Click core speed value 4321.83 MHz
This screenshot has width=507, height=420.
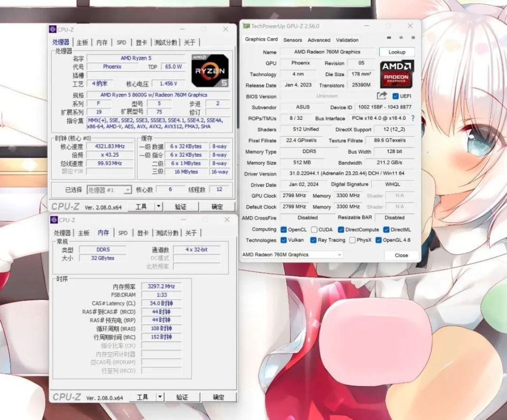(110, 146)
